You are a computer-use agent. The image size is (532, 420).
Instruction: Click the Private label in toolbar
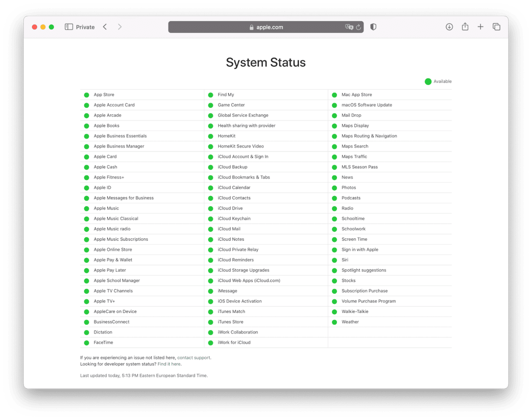pos(85,27)
